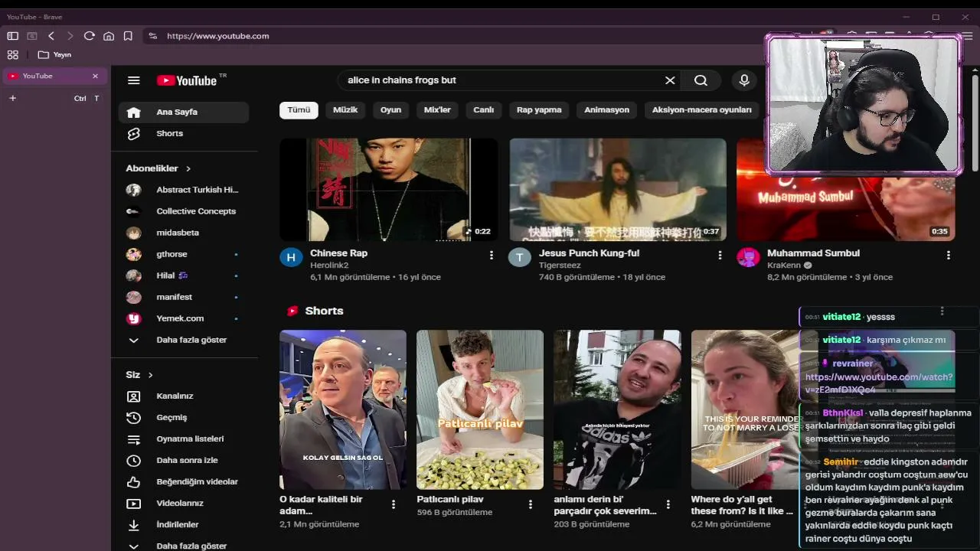The width and height of the screenshot is (980, 551).
Task: Open Shorts in the sidebar
Action: [184, 134]
